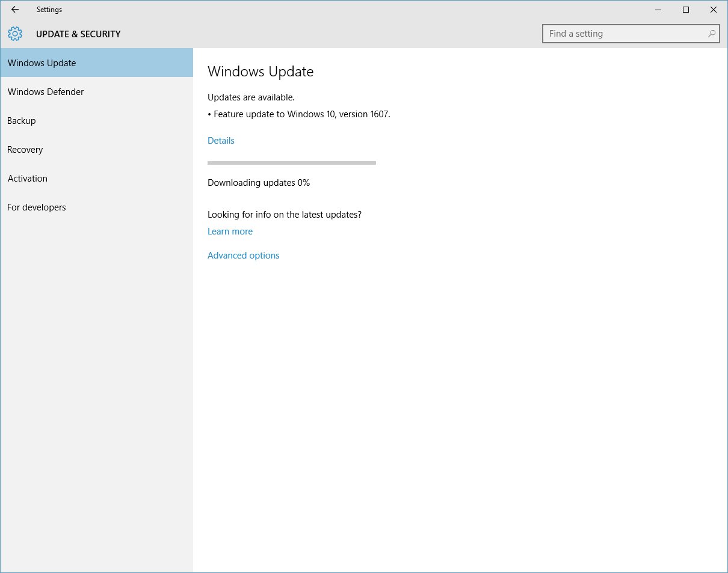728x573 pixels.
Task: Select For developers in the sidebar
Action: click(x=96, y=207)
